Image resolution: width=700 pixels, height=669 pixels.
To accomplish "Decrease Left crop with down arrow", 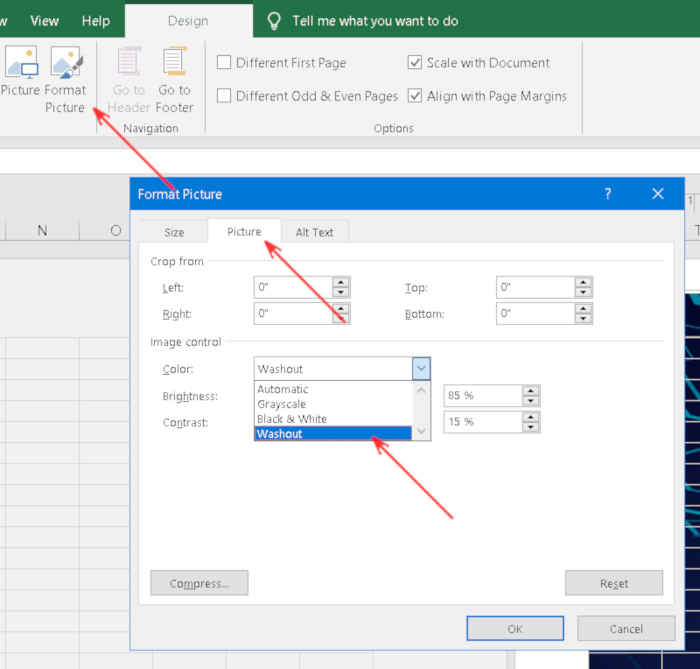I will point(341,292).
